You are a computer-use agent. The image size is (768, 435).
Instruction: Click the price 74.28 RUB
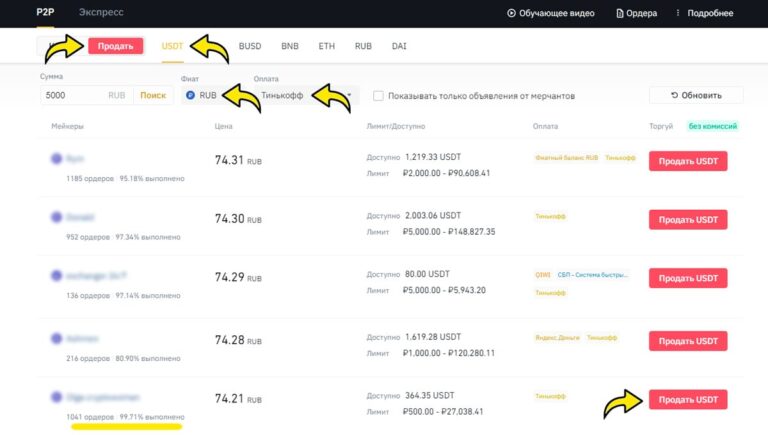pos(238,340)
